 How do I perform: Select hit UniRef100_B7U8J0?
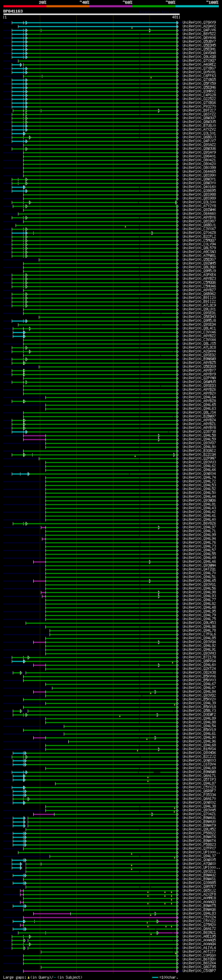pos(199,126)
